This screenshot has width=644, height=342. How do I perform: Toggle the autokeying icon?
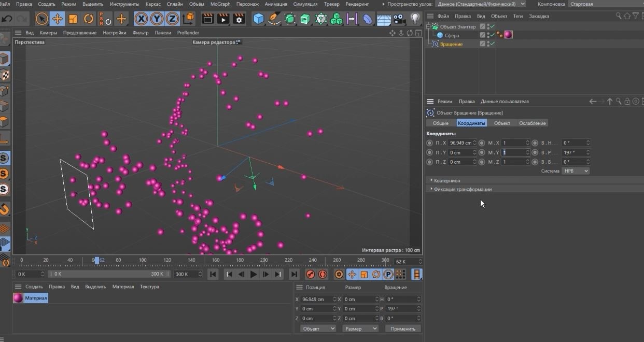pos(322,274)
